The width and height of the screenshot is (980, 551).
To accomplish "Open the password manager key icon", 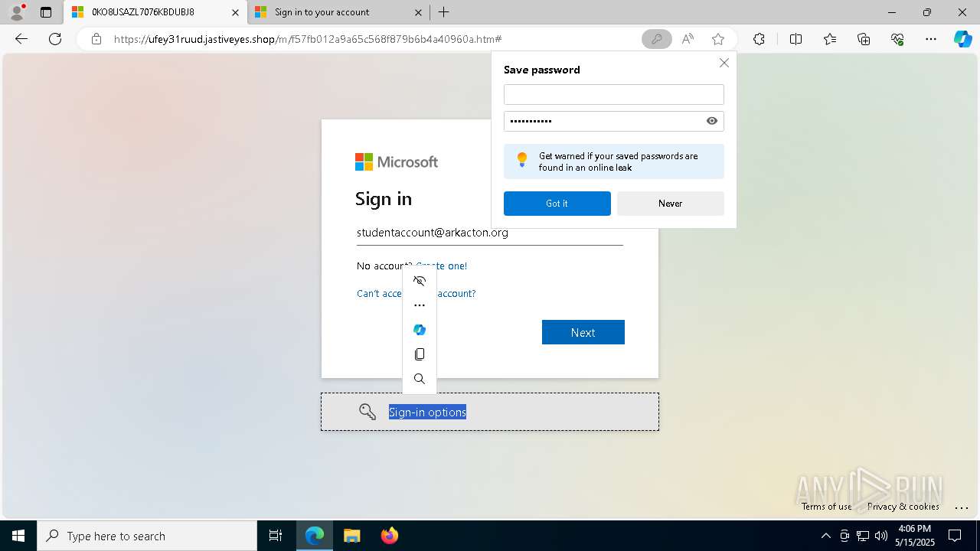I will [657, 39].
